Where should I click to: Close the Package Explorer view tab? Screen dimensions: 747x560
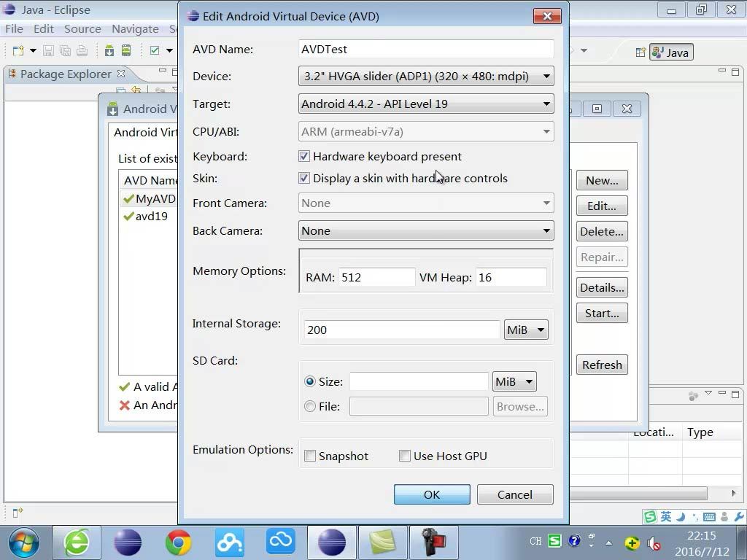click(x=121, y=74)
